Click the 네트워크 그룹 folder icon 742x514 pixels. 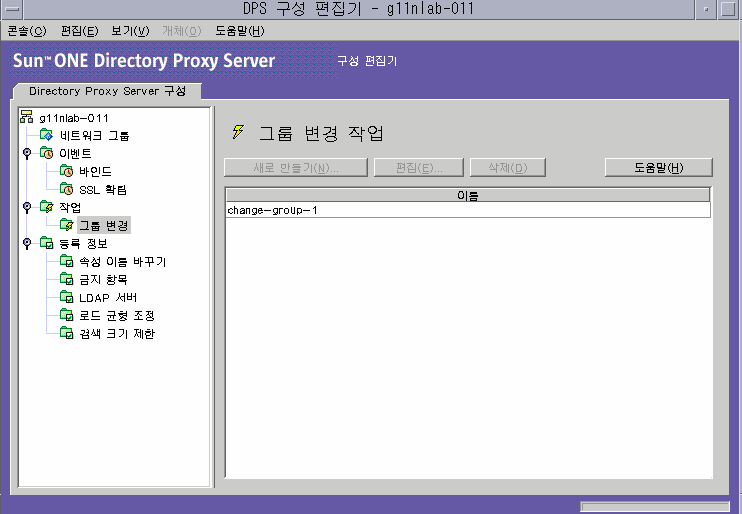46,135
